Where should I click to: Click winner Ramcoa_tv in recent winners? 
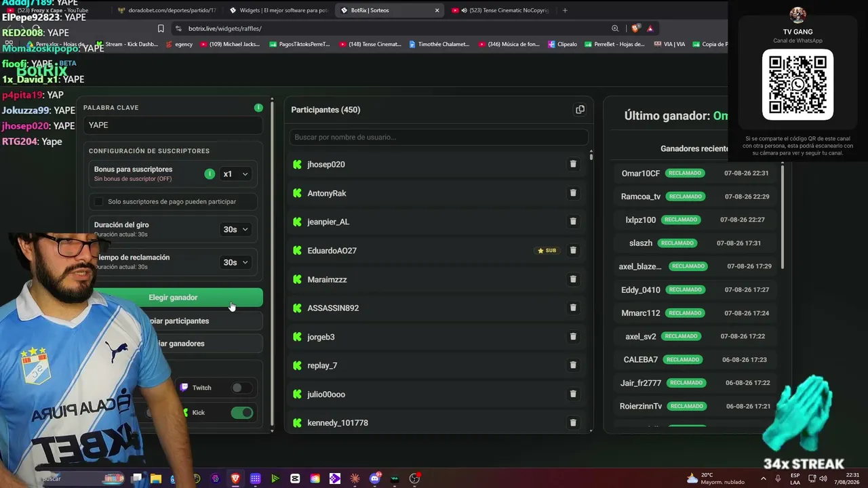pyautogui.click(x=641, y=197)
